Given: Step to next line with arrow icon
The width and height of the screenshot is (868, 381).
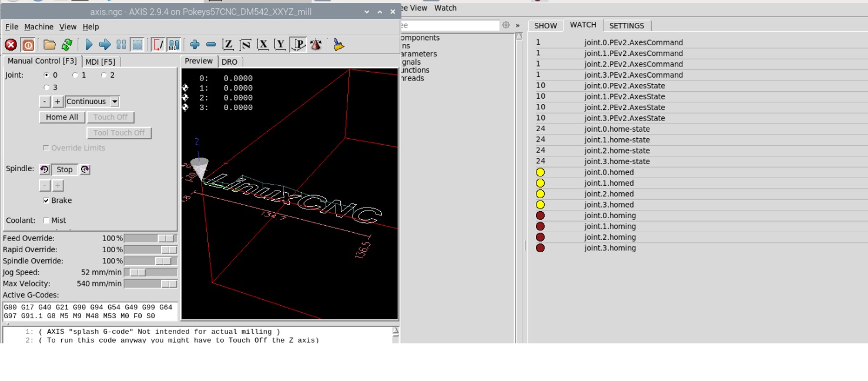Looking at the screenshot, I should click(105, 45).
